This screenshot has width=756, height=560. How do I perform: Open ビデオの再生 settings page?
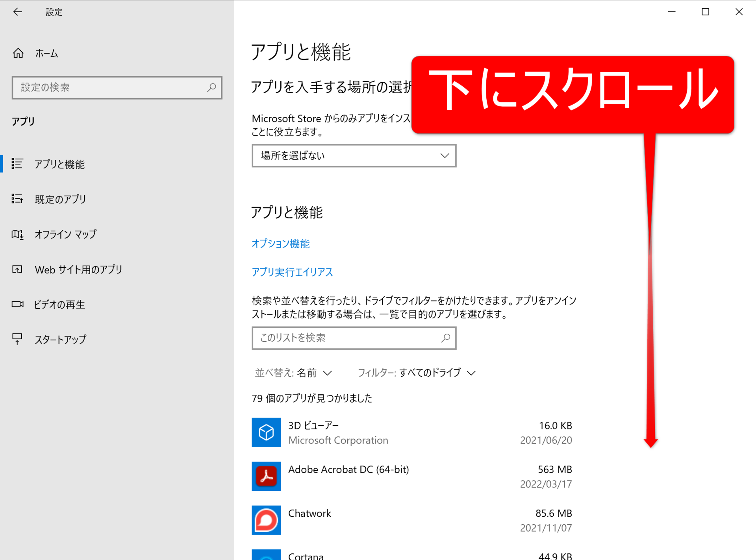pos(59,305)
